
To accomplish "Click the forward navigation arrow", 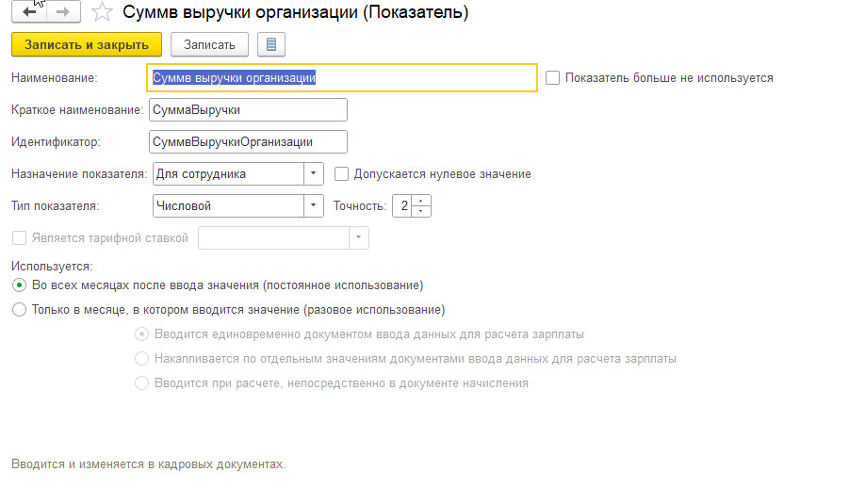I will pos(63,12).
